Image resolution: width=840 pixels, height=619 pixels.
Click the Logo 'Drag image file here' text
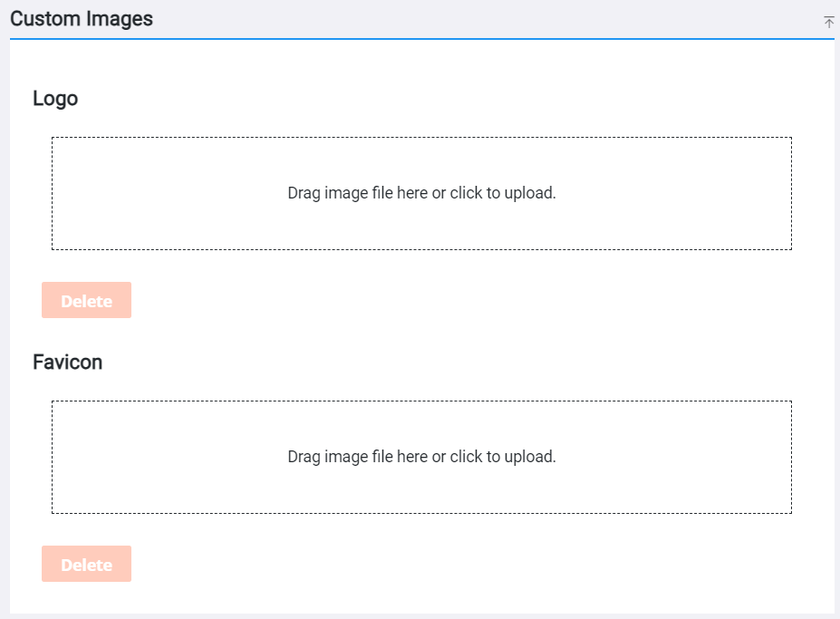click(358, 193)
